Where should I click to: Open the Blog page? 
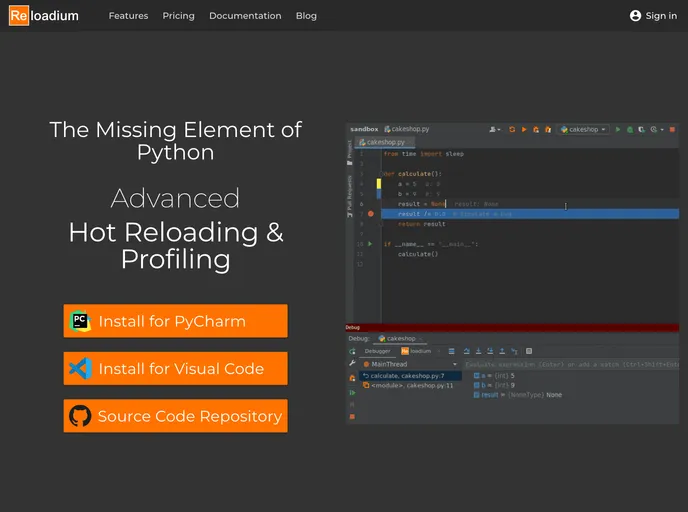click(306, 16)
